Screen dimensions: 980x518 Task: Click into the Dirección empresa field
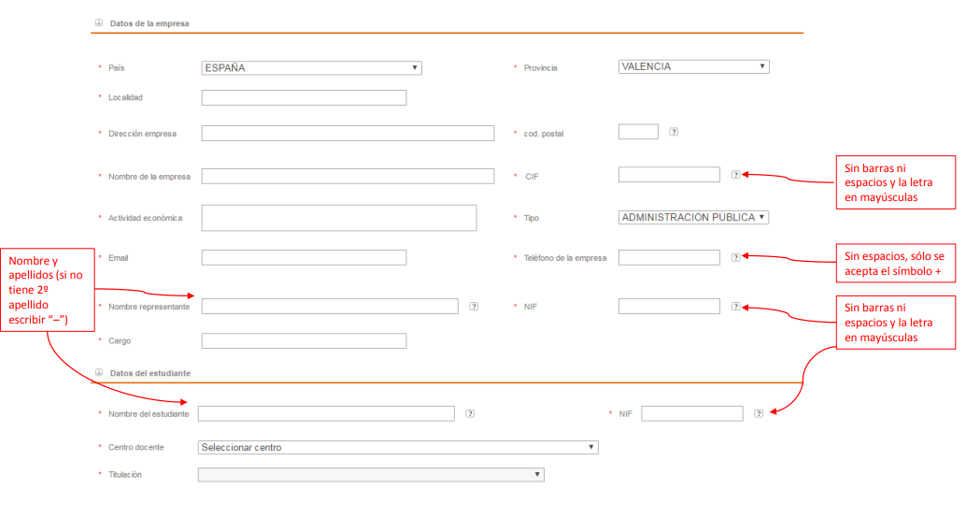click(x=348, y=133)
